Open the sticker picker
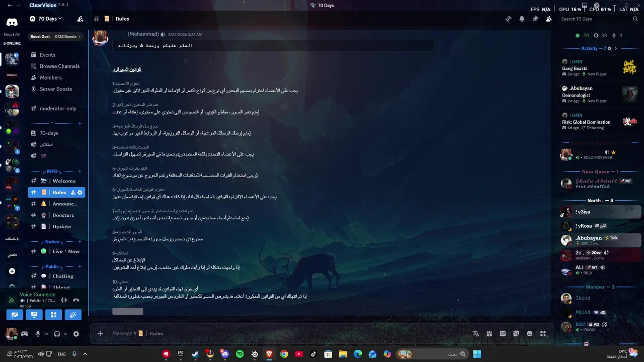This screenshot has height=362, width=644. pos(516,333)
